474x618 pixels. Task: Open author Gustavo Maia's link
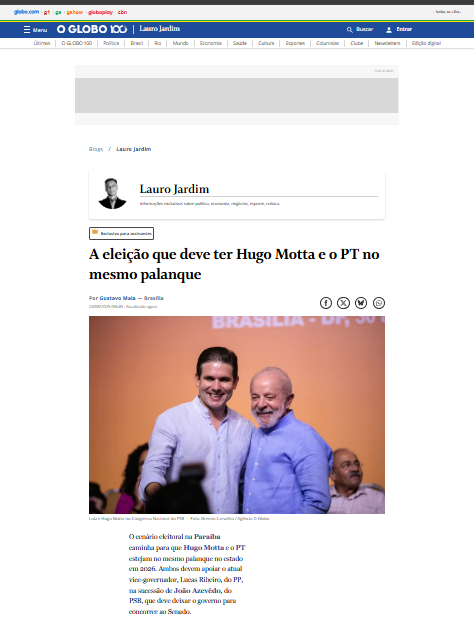tap(117, 298)
